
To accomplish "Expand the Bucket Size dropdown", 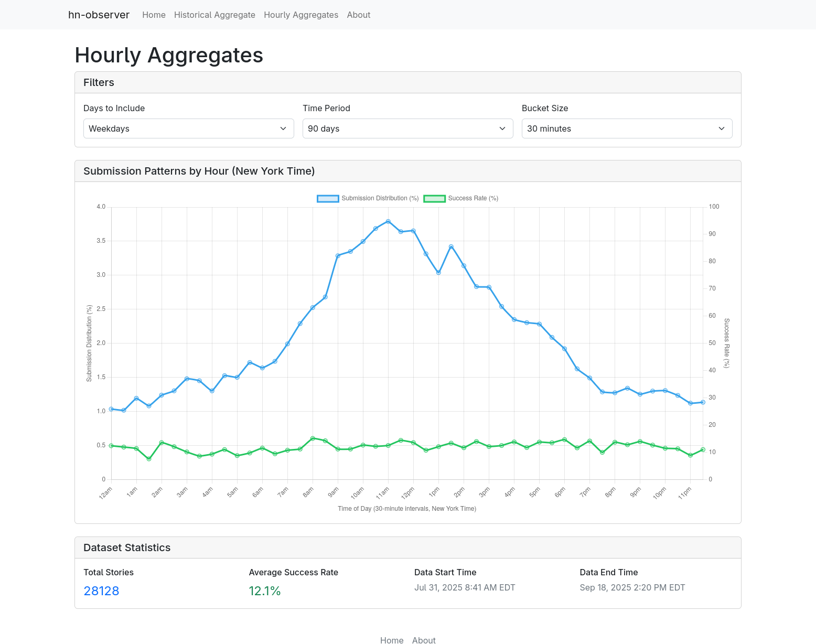I will click(627, 128).
